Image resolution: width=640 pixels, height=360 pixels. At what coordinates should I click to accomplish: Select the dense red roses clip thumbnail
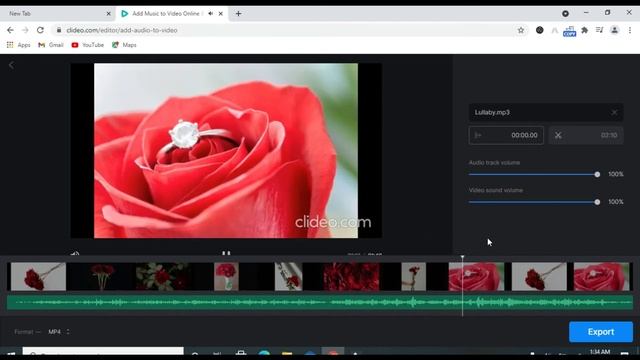(x=351, y=277)
